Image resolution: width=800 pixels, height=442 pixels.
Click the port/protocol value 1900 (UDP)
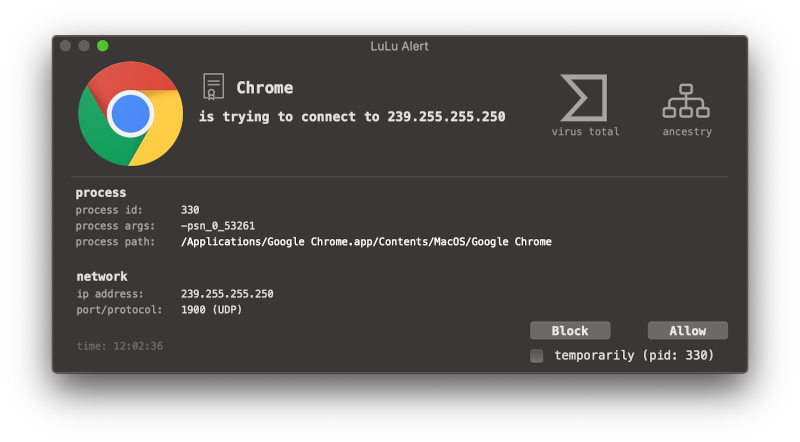coord(211,310)
